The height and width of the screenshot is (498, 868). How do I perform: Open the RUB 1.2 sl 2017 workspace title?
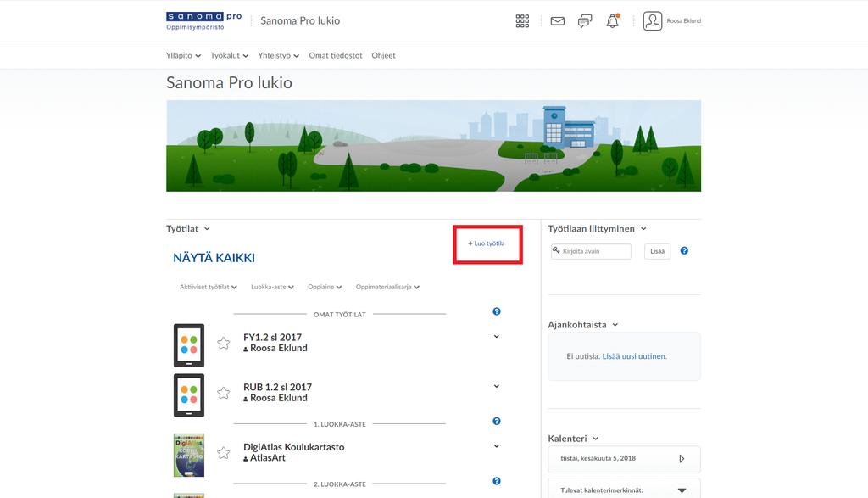click(x=277, y=387)
